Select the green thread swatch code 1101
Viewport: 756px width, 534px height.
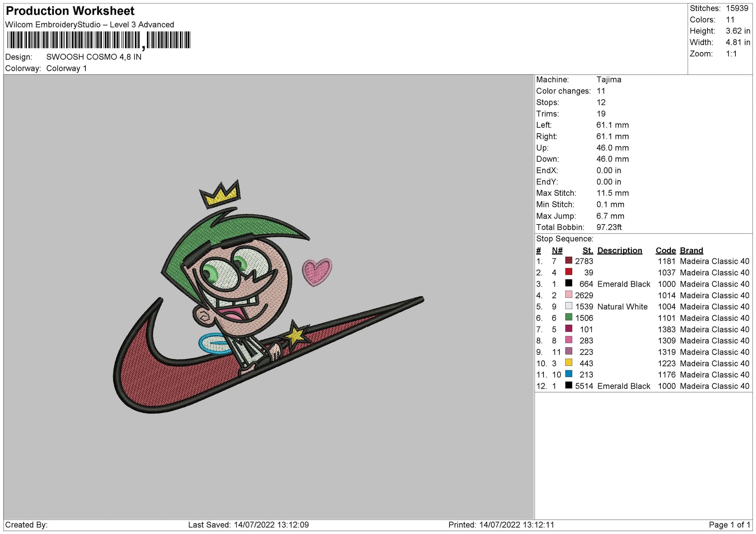click(x=569, y=317)
